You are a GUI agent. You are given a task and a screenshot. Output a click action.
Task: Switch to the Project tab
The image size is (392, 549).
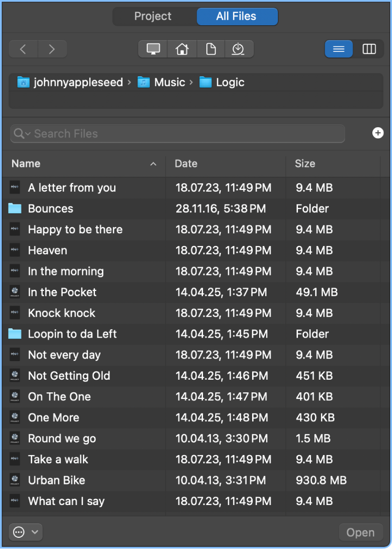click(x=153, y=16)
